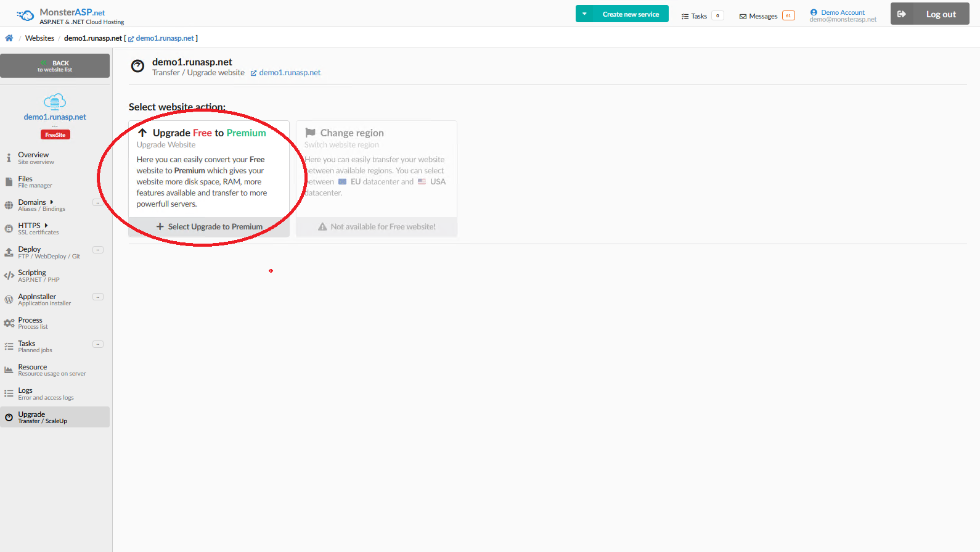The image size is (980, 552).
Task: Expand the Domains submenu arrow
Action: click(x=52, y=202)
